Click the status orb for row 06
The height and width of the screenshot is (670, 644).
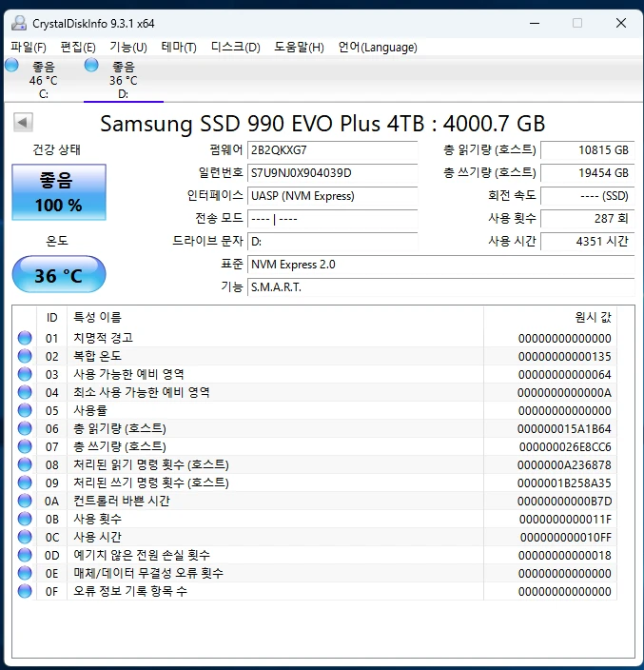click(25, 428)
